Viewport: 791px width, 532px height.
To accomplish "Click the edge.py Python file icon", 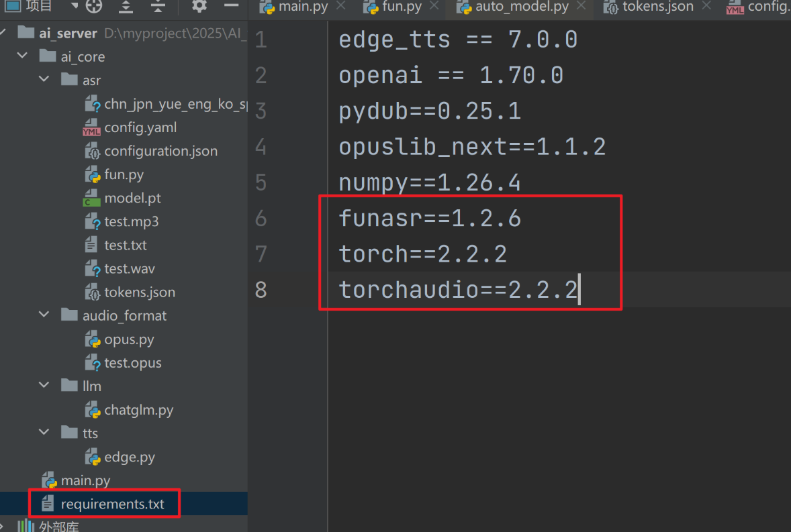I will point(92,457).
